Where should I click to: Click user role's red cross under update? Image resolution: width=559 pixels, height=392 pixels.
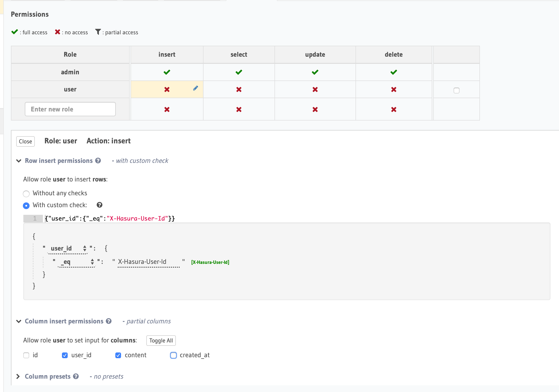click(315, 90)
